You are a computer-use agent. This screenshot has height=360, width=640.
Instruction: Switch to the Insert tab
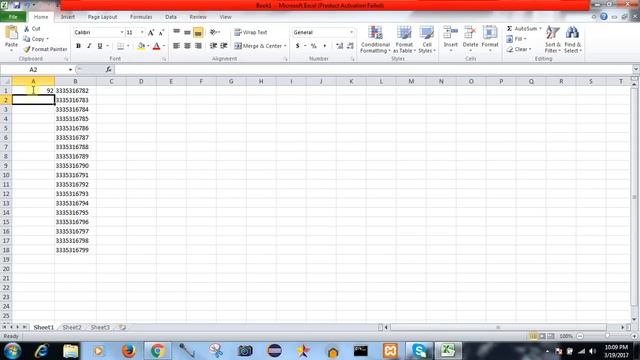[68, 17]
